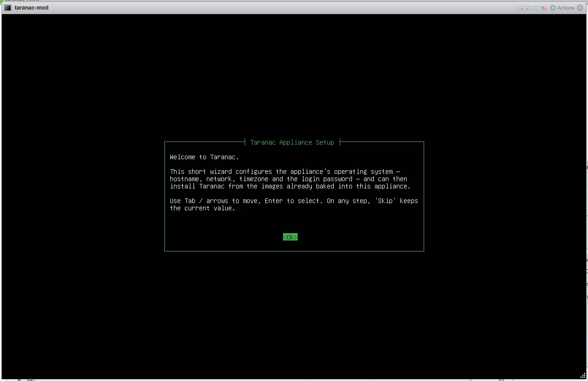This screenshot has width=588, height=381.
Task: Open the Actions menu
Action: point(562,8)
